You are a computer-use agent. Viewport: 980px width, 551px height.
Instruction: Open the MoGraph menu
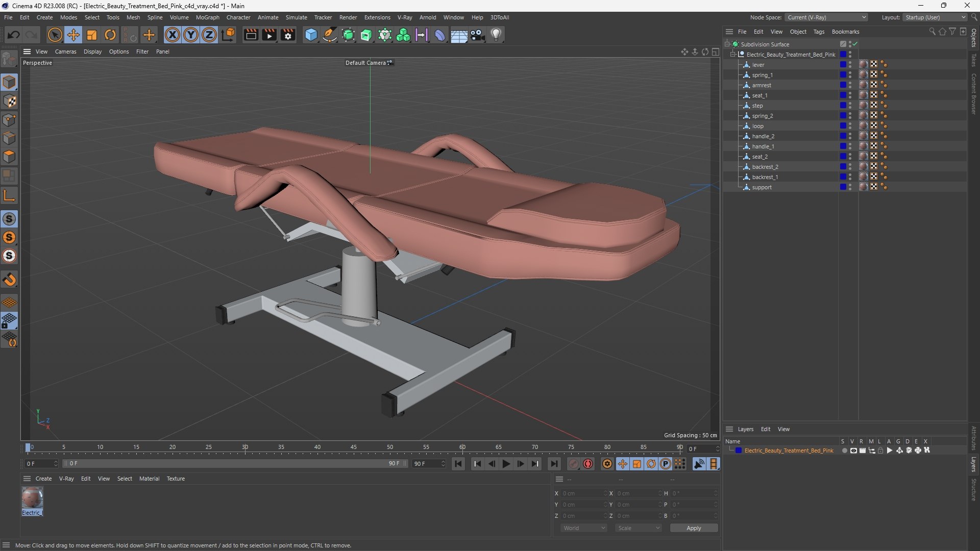(207, 17)
